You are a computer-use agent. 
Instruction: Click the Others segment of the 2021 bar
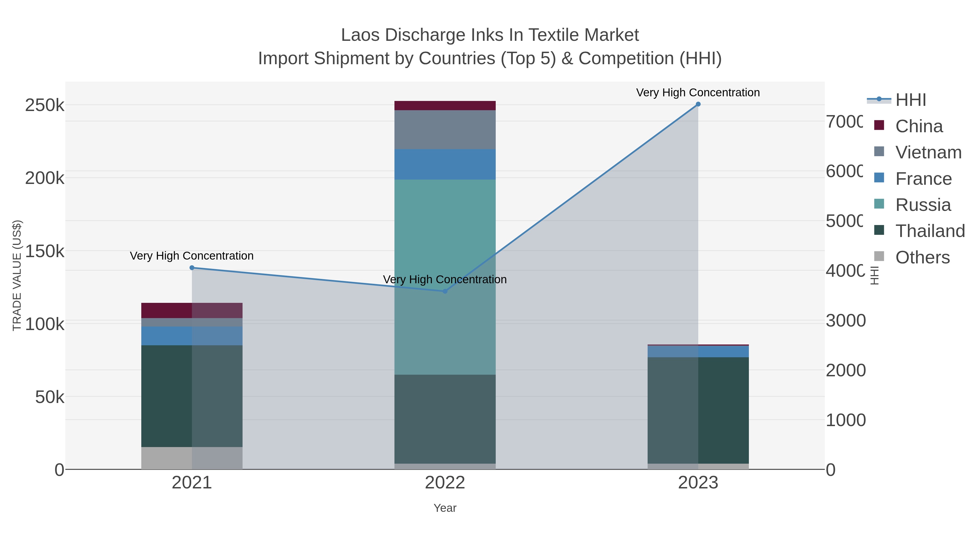[192, 458]
